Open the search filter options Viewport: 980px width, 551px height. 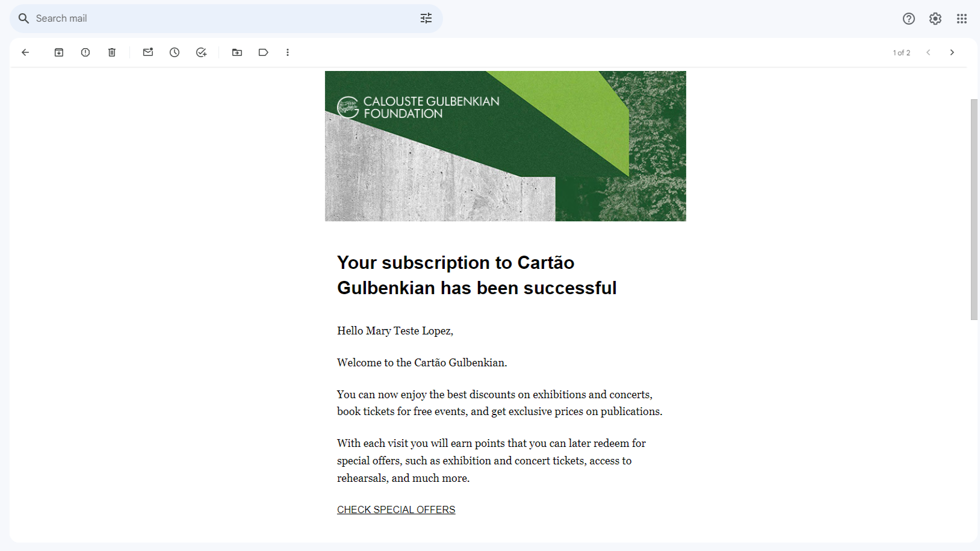pos(426,19)
